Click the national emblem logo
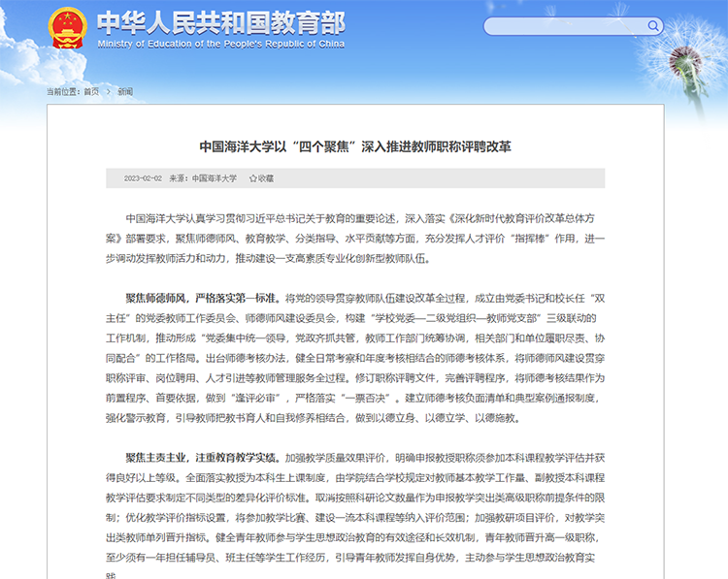This screenshot has height=579, width=728. [x=68, y=28]
